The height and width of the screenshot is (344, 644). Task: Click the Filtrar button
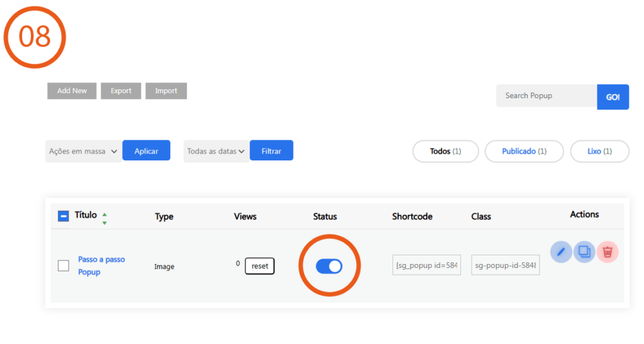pos(271,151)
